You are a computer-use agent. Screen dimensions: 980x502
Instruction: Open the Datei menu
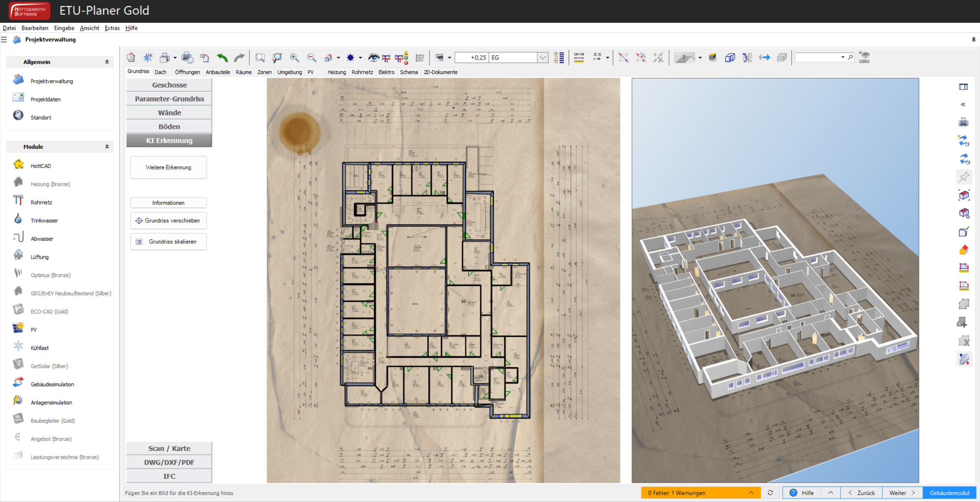tap(9, 28)
